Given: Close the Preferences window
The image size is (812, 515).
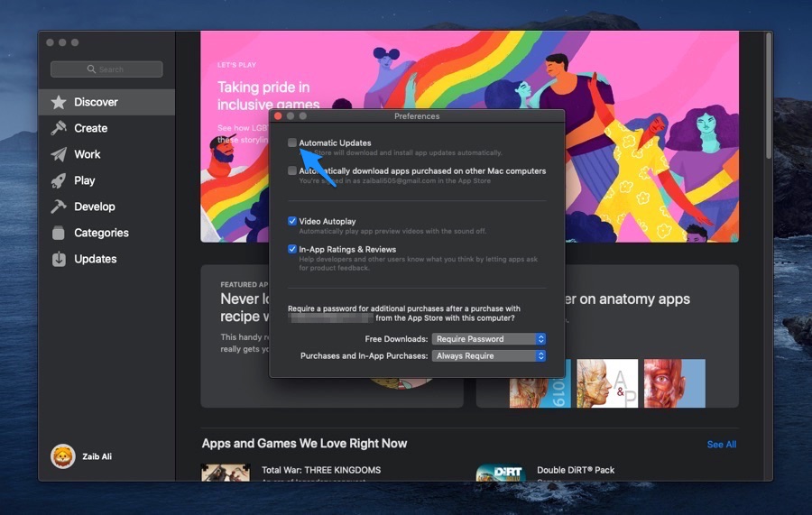Looking at the screenshot, I should click(278, 116).
